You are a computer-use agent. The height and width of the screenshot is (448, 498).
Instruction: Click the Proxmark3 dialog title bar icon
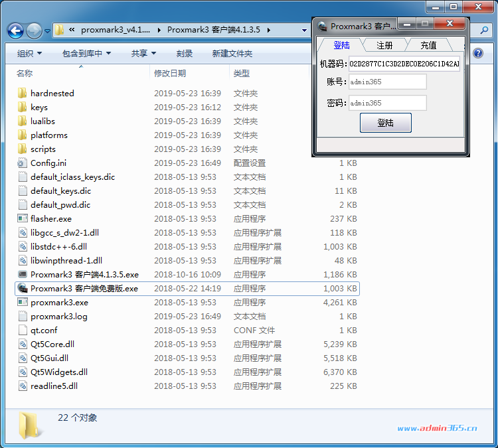(x=322, y=26)
